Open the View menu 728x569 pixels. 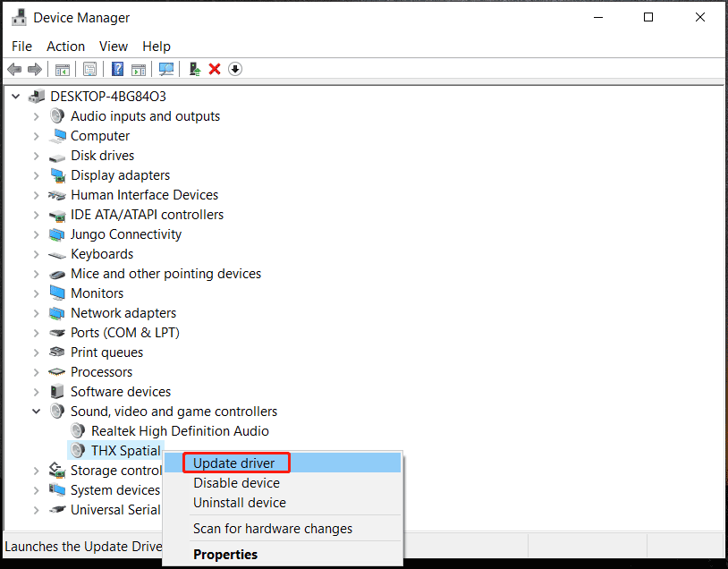pyautogui.click(x=113, y=46)
